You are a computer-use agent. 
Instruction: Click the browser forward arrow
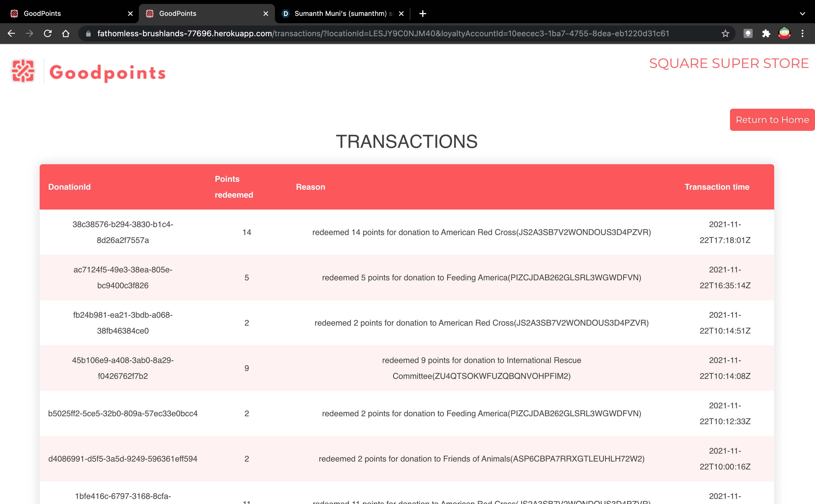click(x=29, y=33)
